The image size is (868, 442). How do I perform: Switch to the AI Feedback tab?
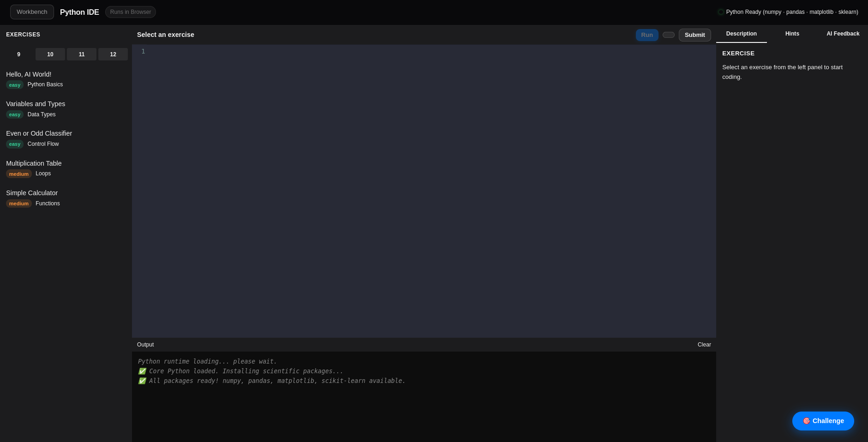843,34
